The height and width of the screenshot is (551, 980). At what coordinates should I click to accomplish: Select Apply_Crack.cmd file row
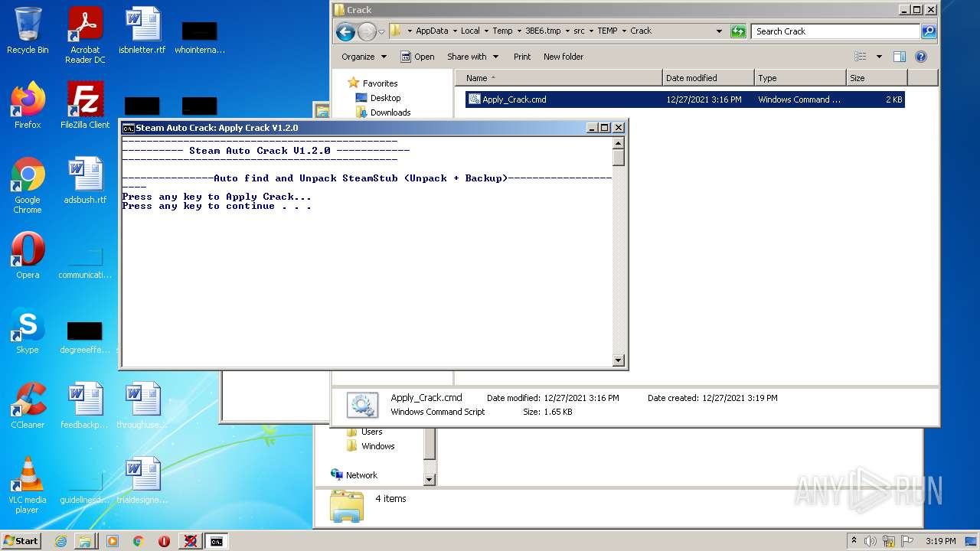(x=685, y=99)
